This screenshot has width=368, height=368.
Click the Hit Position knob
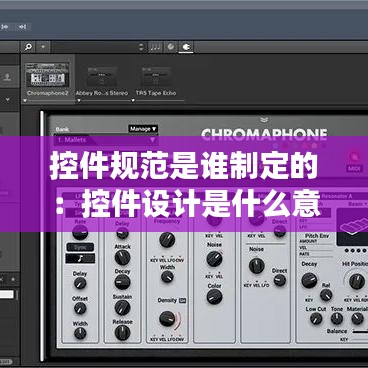coord(357,281)
